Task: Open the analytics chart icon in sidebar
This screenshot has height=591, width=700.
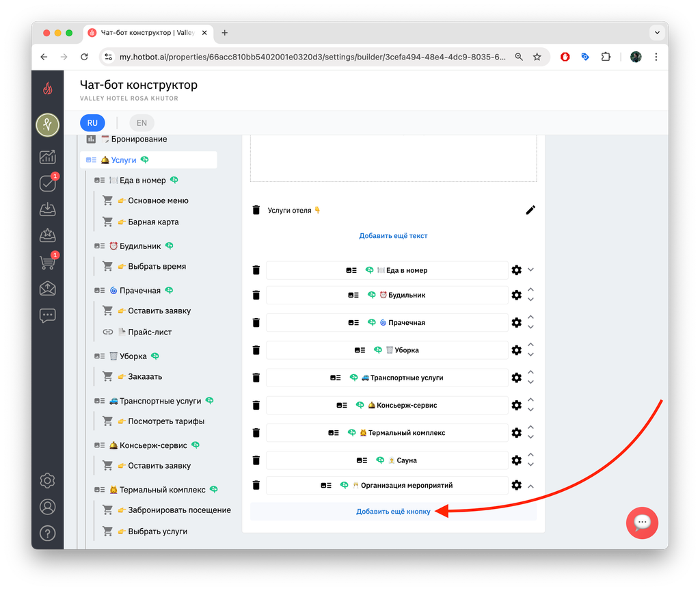Action: [48, 157]
